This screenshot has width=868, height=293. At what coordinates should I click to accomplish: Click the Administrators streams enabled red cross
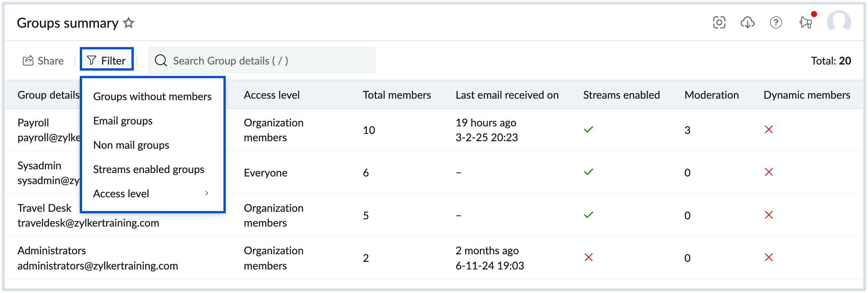pos(589,258)
